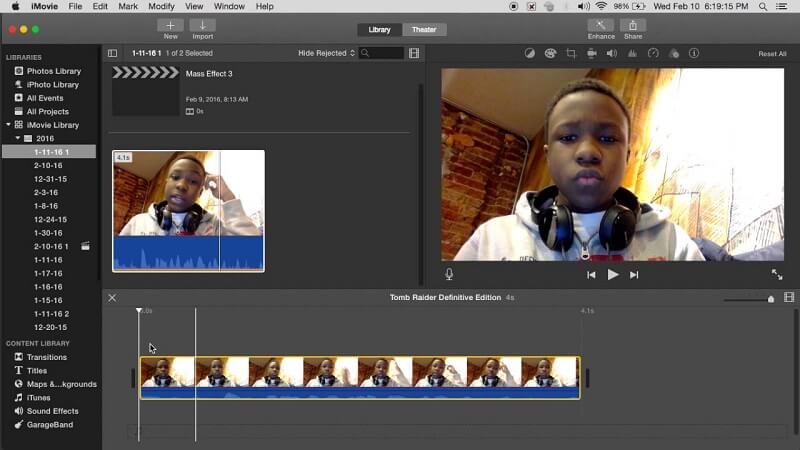
Task: Toggle fullscreen playback in the viewer
Action: coord(777,274)
